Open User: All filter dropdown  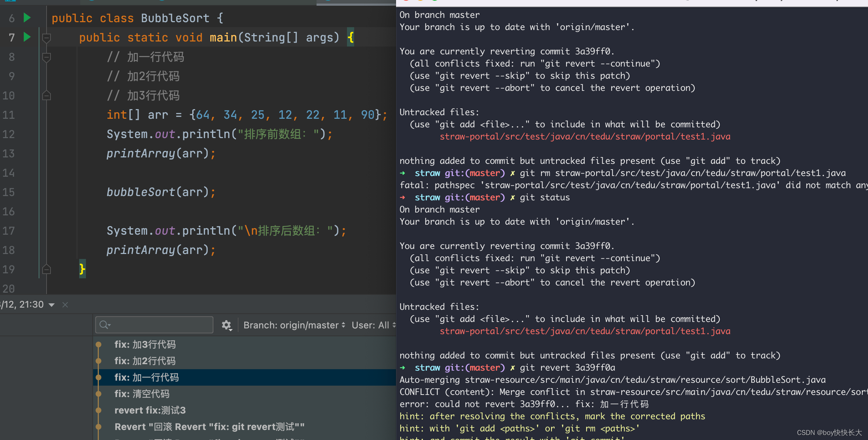click(x=373, y=325)
